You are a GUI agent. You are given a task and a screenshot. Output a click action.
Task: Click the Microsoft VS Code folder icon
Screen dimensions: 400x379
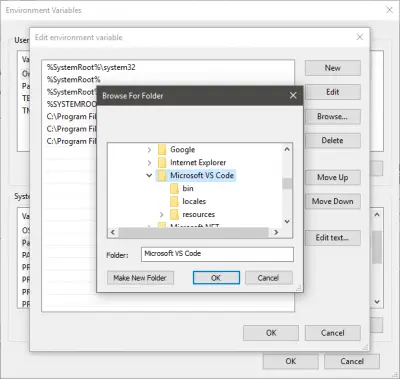(162, 175)
